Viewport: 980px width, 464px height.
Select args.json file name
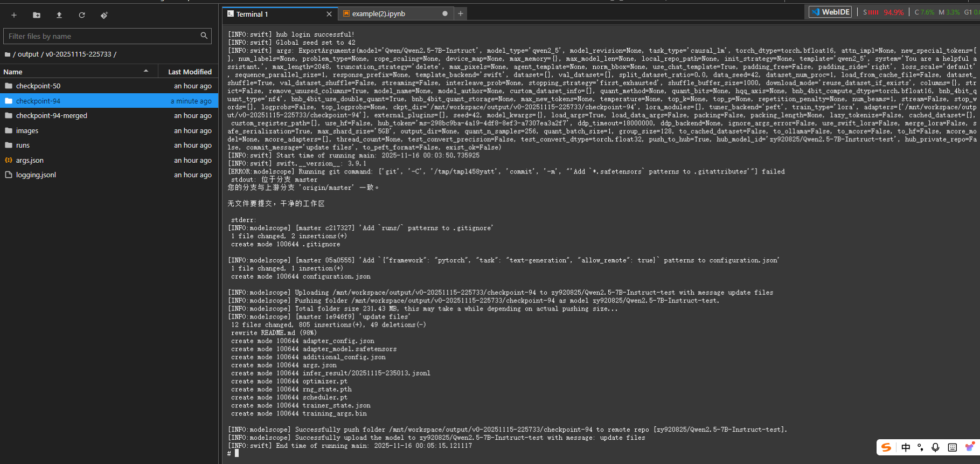30,160
